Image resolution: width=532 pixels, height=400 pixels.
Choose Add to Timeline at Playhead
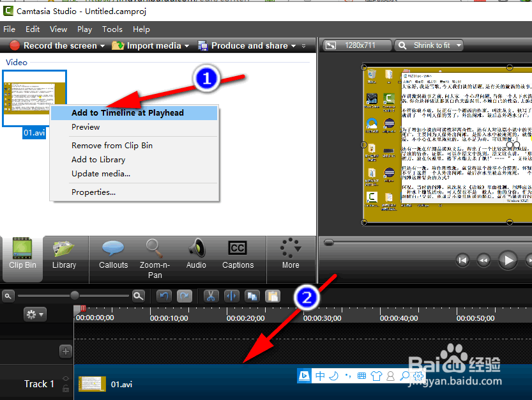coord(134,112)
